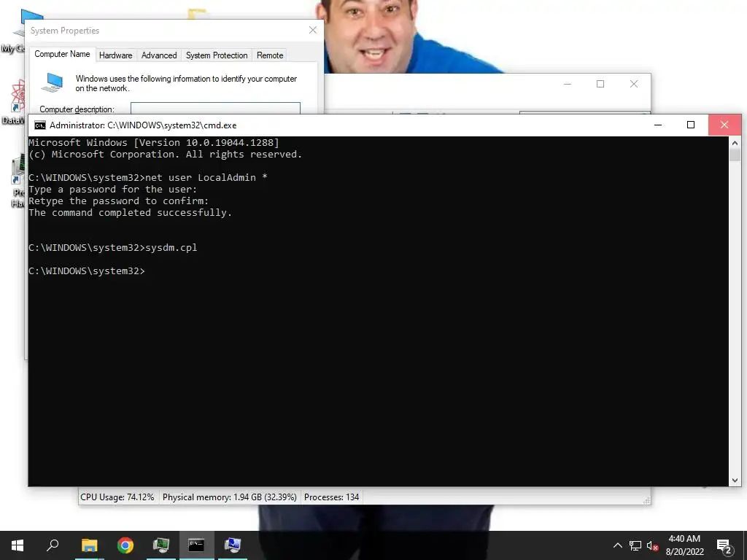The width and height of the screenshot is (747, 560).
Task: Click the Physical memory status entry
Action: 230,497
